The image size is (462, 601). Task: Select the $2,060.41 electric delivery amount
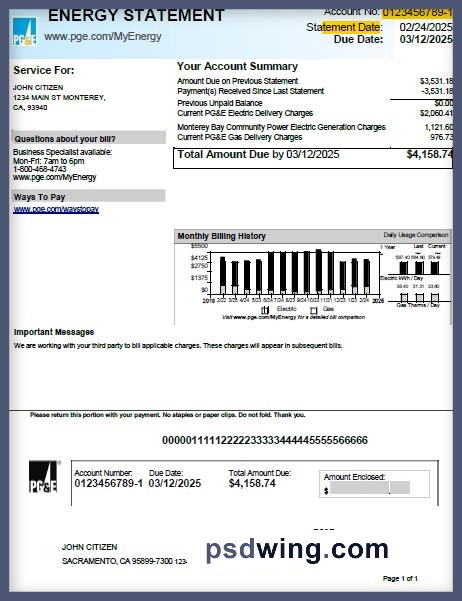436,113
